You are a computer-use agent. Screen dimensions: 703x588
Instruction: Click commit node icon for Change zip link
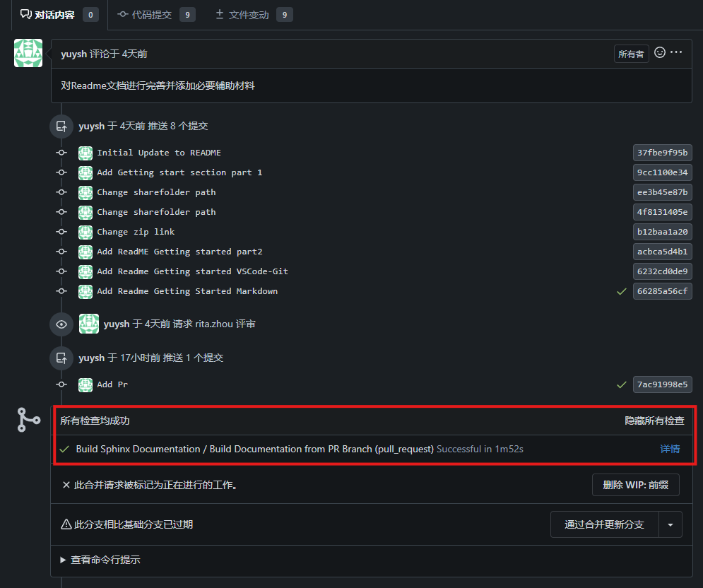click(x=61, y=231)
